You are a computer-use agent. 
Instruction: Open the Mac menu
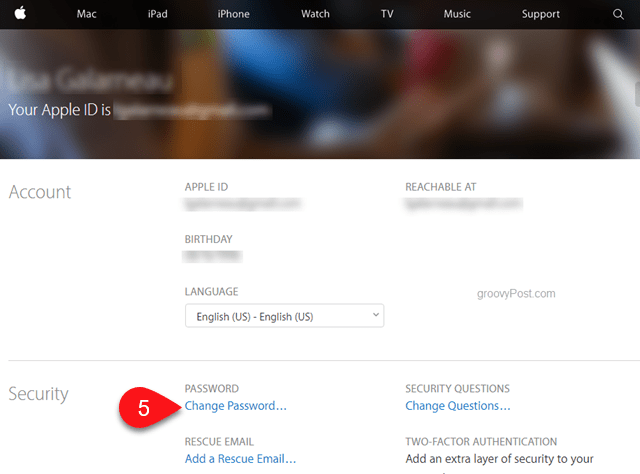[87, 14]
